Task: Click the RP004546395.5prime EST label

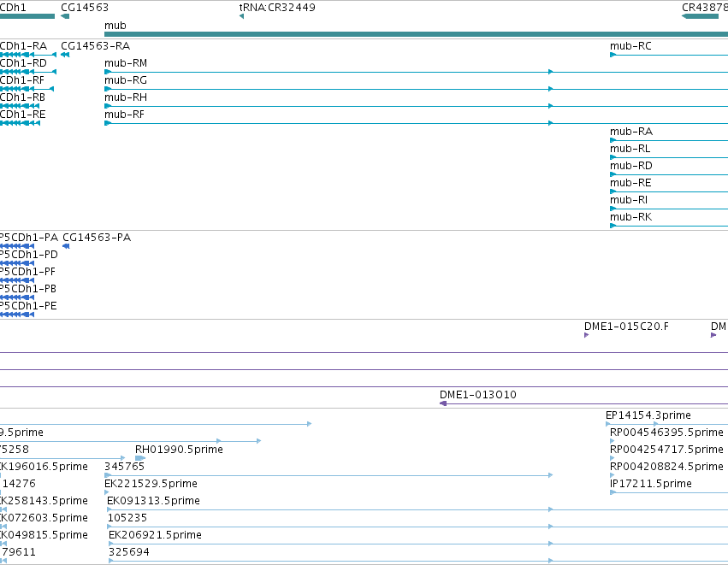Action: [x=666, y=433]
